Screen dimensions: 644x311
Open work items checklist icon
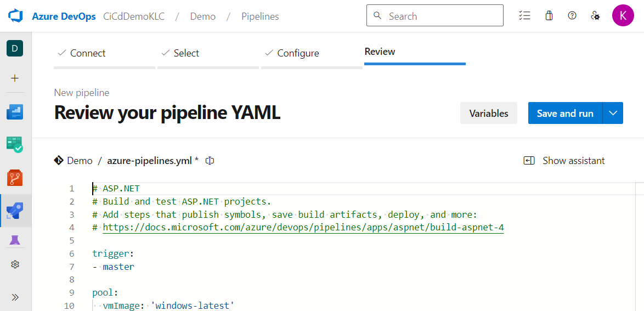pos(524,16)
